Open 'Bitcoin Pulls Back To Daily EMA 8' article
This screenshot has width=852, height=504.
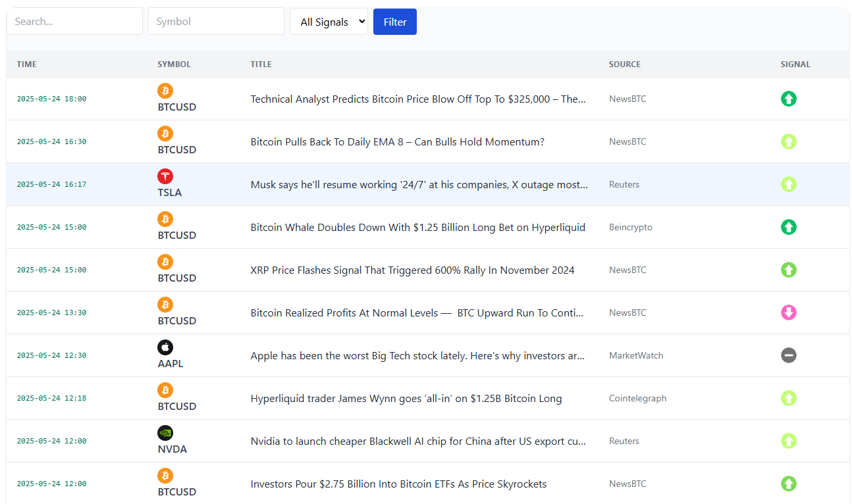click(x=398, y=141)
